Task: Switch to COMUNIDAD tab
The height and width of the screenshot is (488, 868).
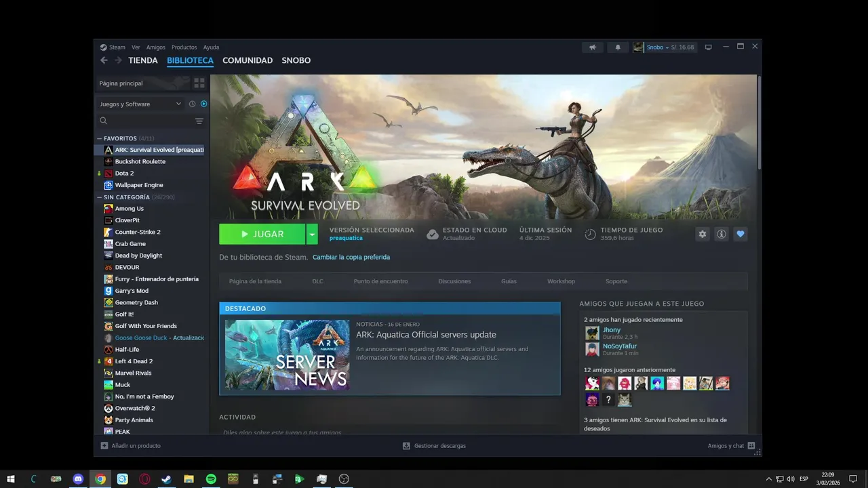Action: tap(248, 60)
